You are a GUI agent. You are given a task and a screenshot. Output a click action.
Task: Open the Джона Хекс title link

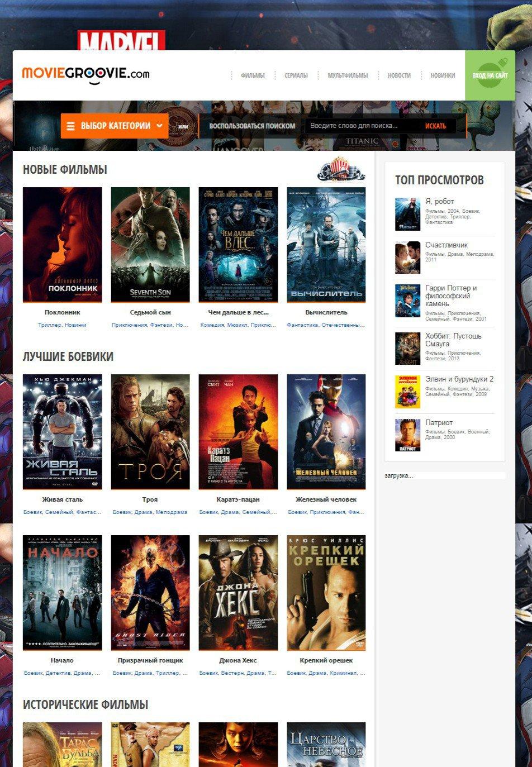[x=238, y=660]
